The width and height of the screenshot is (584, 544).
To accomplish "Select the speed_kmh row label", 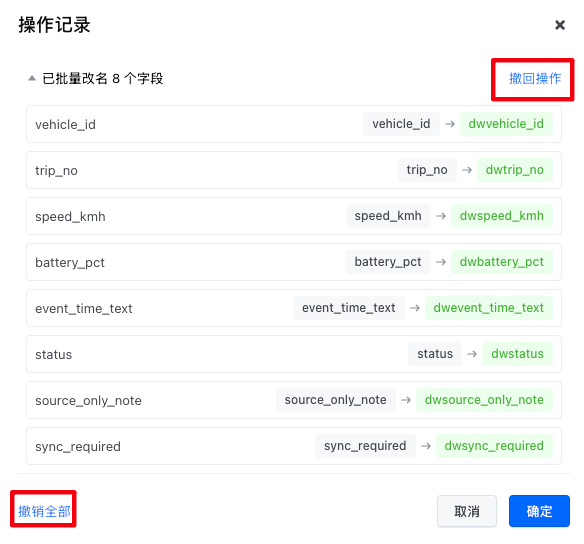I will point(70,217).
